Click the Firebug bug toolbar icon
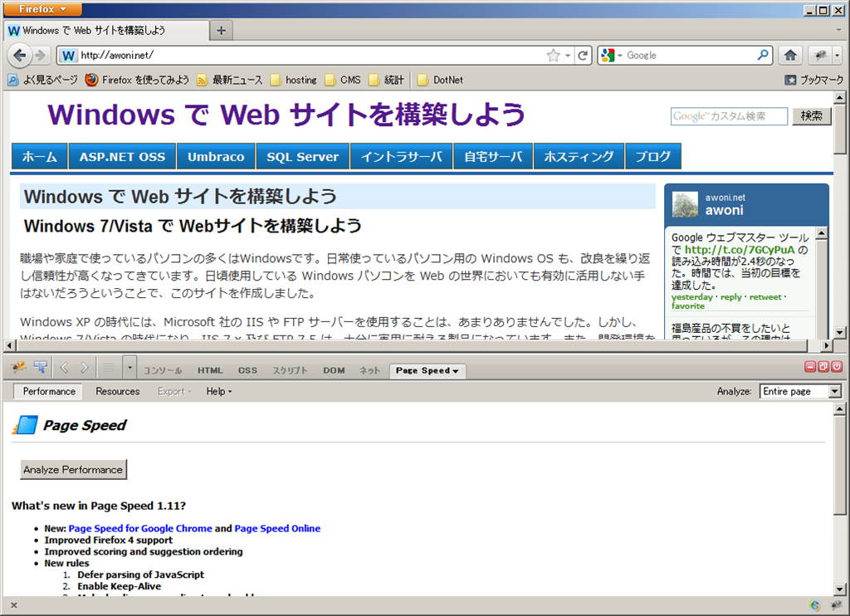The image size is (850, 616). (820, 56)
